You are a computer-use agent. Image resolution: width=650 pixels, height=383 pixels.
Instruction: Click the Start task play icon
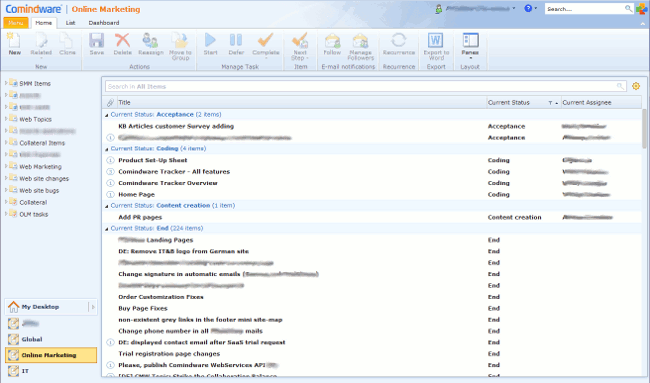tap(210, 41)
